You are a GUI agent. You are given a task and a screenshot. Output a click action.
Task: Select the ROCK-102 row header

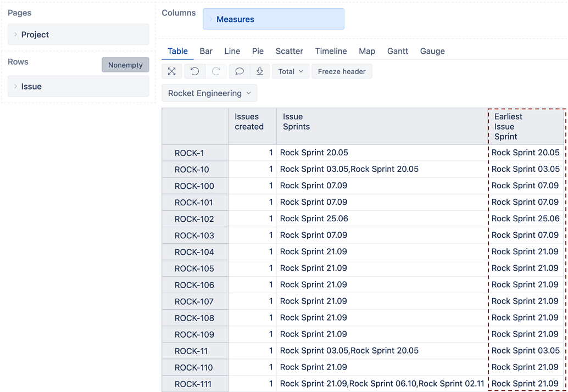[194, 219]
